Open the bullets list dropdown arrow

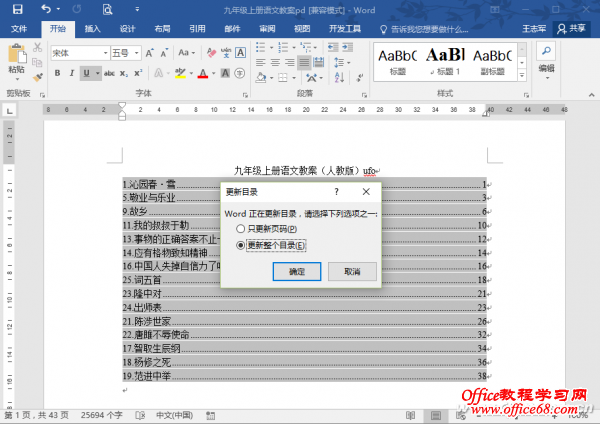click(x=271, y=47)
